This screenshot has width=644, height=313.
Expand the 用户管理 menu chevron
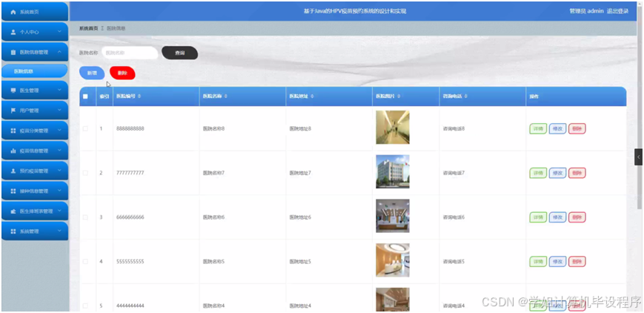pyautogui.click(x=59, y=111)
